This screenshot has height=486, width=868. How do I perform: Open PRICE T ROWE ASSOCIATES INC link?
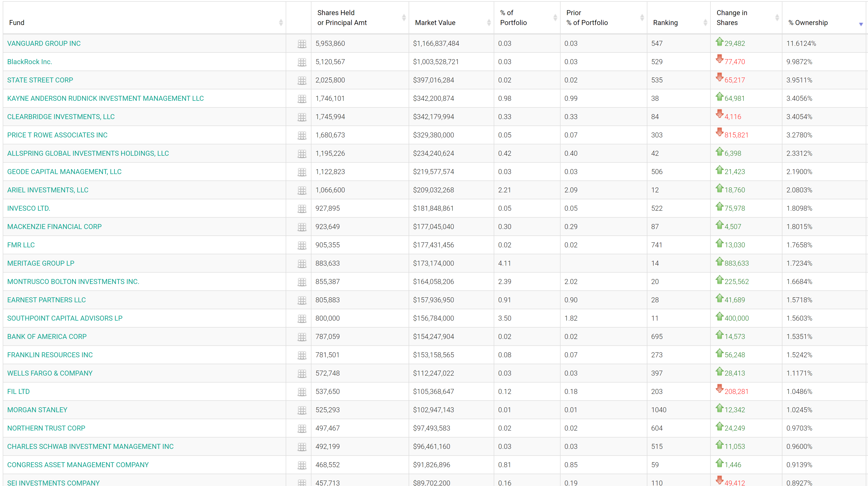click(x=57, y=135)
